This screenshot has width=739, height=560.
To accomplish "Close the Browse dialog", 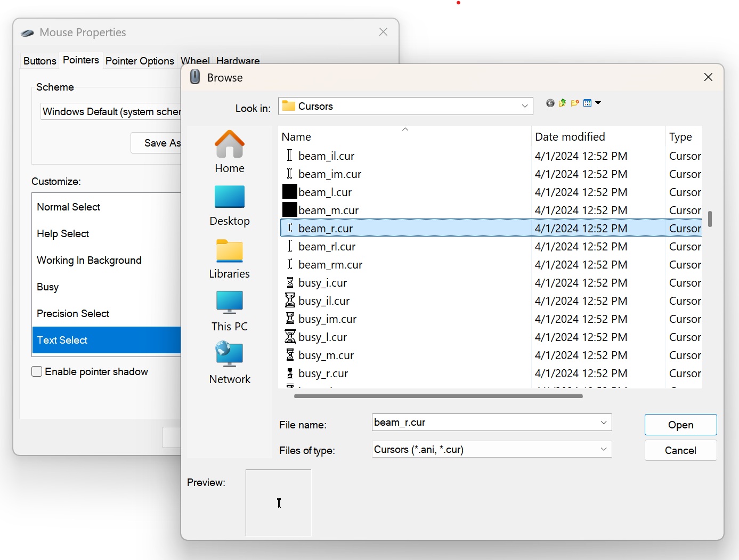I will (x=708, y=77).
